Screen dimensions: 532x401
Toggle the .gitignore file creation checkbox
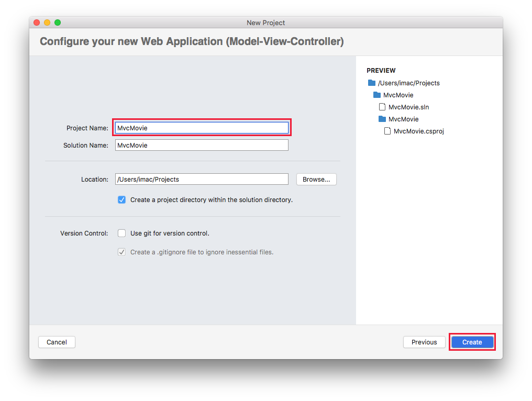(x=121, y=252)
